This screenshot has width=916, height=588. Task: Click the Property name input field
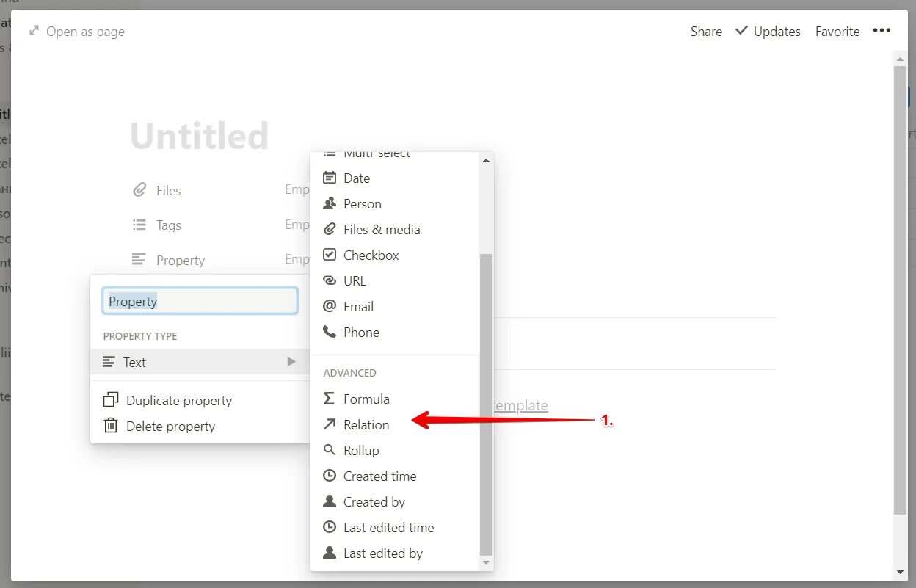(200, 301)
